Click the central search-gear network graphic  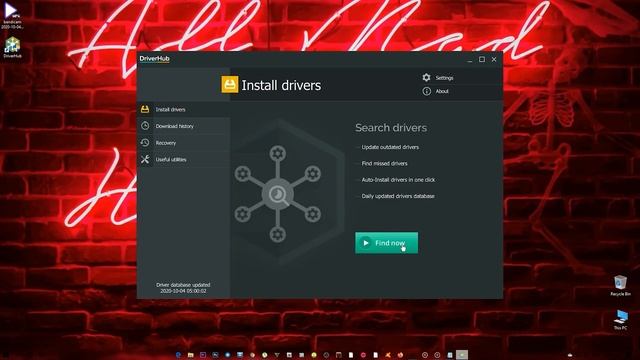pyautogui.click(x=278, y=194)
